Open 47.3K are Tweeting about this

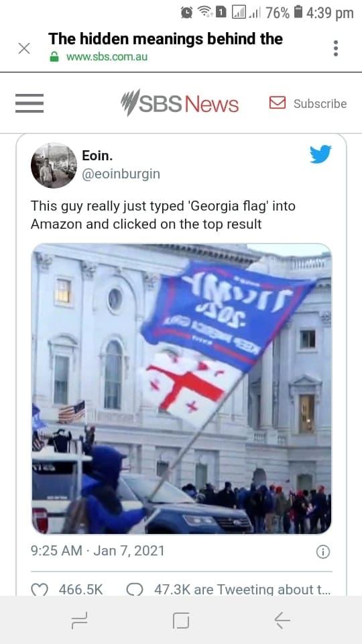coord(242,590)
